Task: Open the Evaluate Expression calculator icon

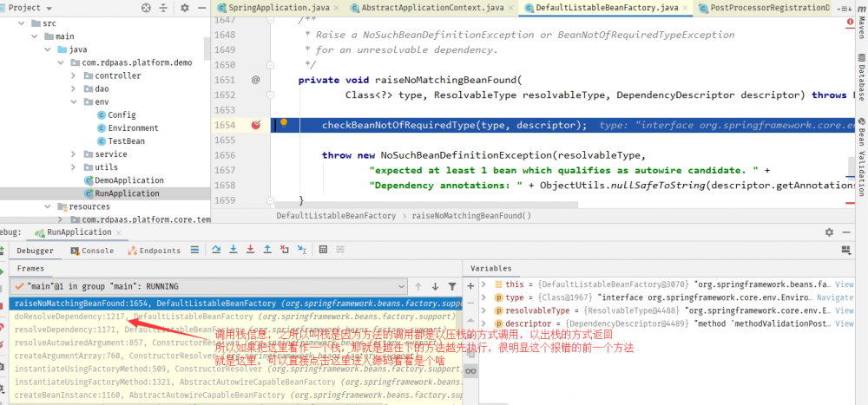Action: (x=323, y=250)
